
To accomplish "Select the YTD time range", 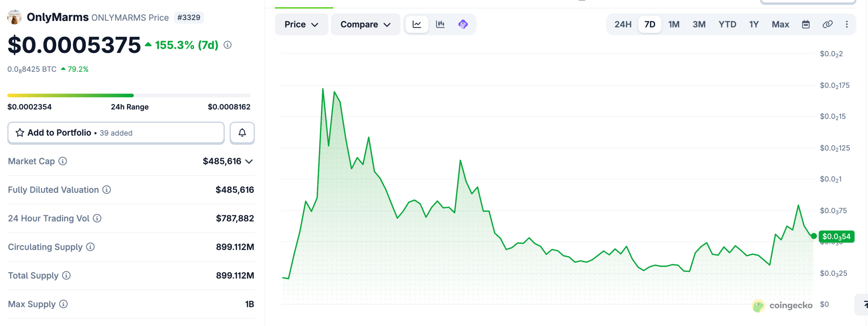I will tap(727, 24).
